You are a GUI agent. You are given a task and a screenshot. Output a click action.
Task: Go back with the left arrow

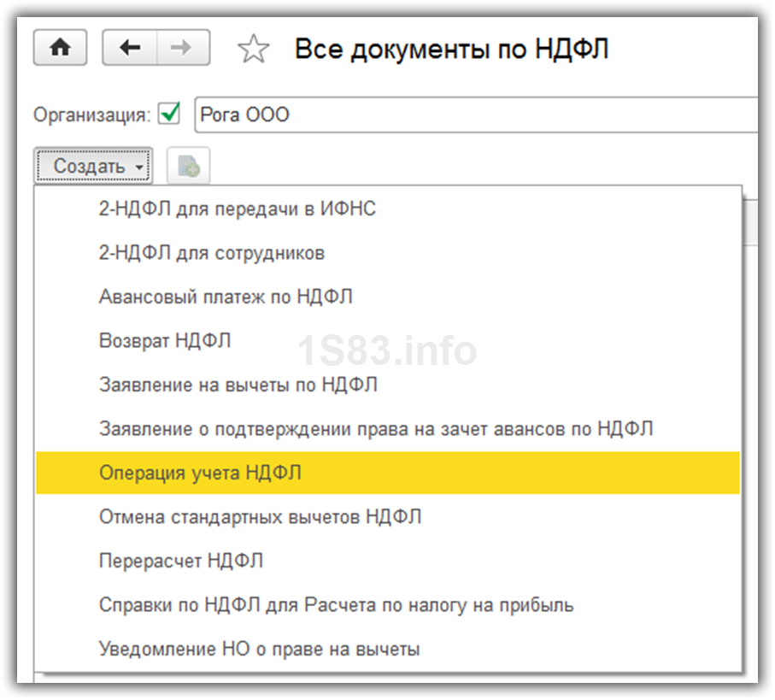(x=129, y=49)
